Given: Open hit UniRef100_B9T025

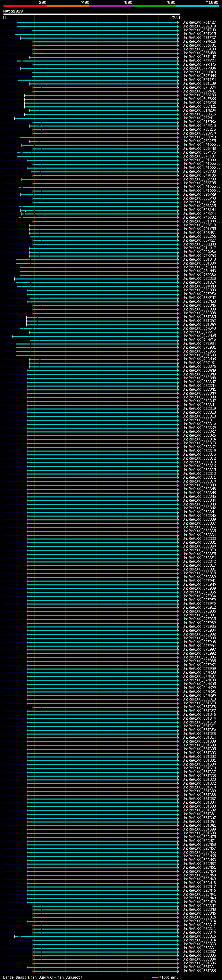Looking at the screenshot, I should pos(199,34).
